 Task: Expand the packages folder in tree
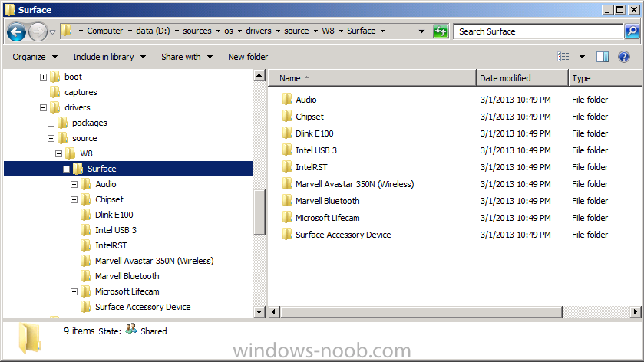pyautogui.click(x=51, y=123)
